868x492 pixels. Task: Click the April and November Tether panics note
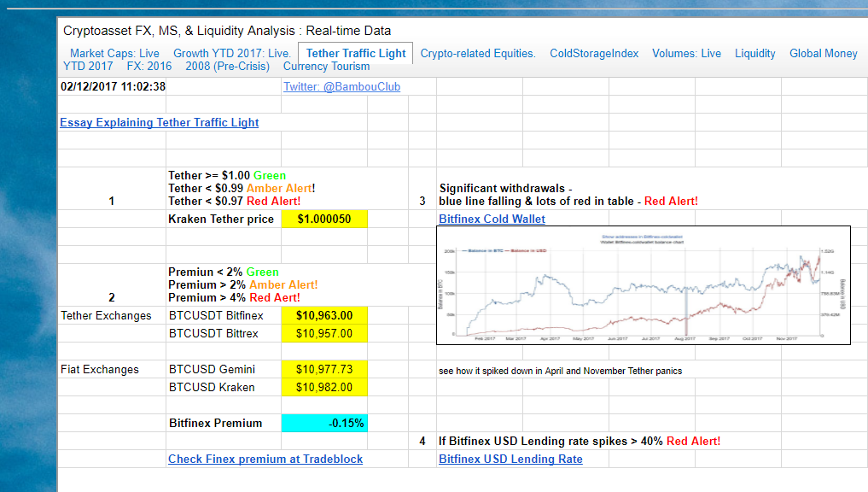click(x=560, y=371)
